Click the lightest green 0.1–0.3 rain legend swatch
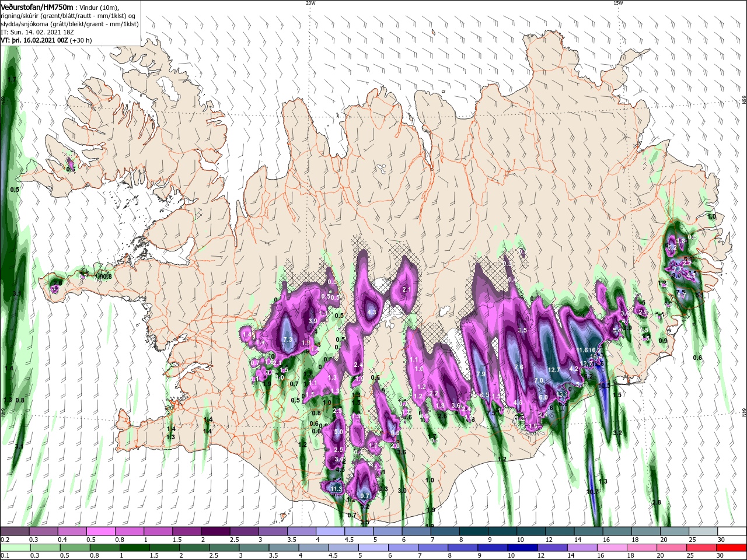Viewport: 747px width, 560px height. click(15, 548)
